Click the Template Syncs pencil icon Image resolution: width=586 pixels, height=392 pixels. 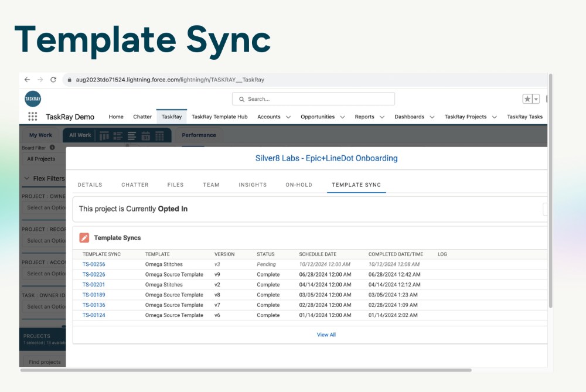point(84,238)
